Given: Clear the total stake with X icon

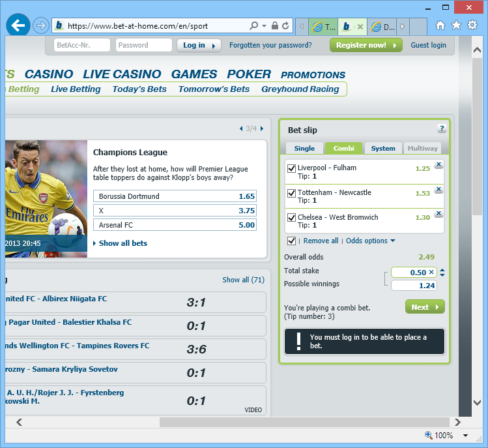Looking at the screenshot, I should (431, 272).
